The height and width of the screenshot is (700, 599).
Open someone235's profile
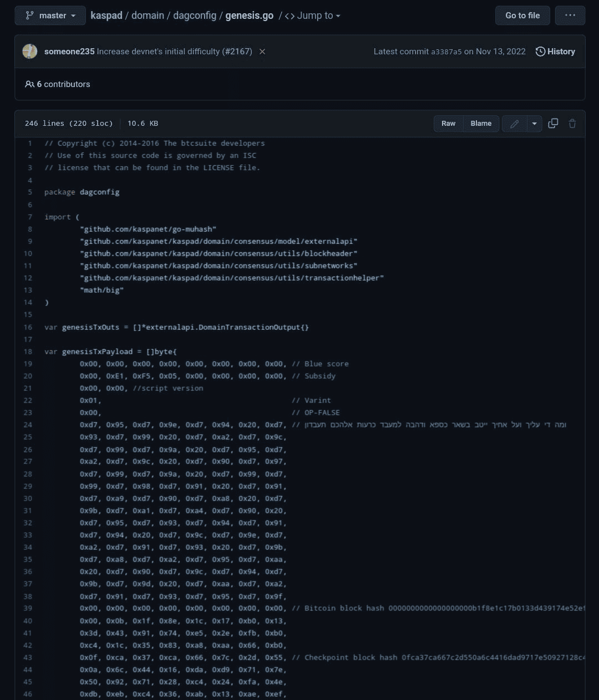click(69, 51)
